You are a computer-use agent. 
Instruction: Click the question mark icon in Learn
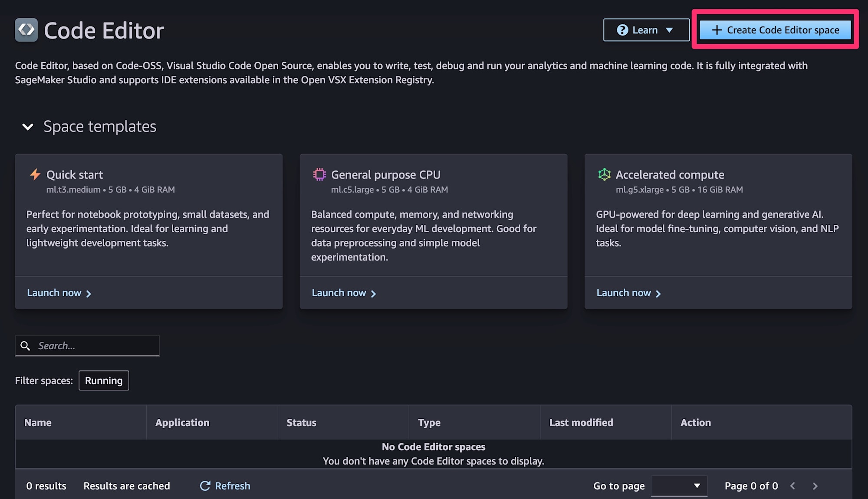(622, 30)
